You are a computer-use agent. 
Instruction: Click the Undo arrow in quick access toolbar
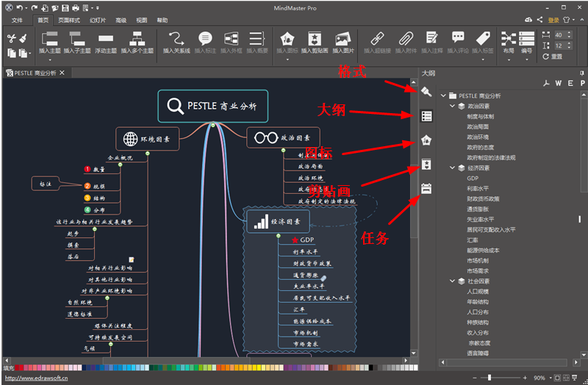coord(20,7)
